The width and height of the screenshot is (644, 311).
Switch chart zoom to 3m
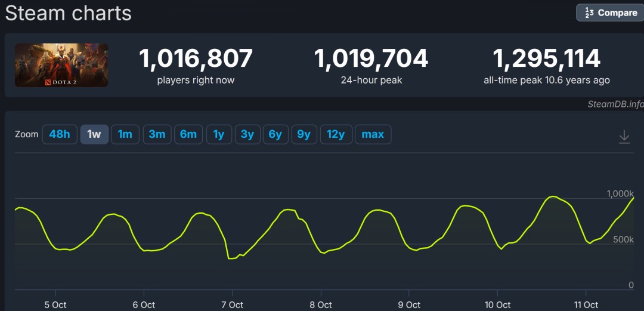(x=157, y=134)
